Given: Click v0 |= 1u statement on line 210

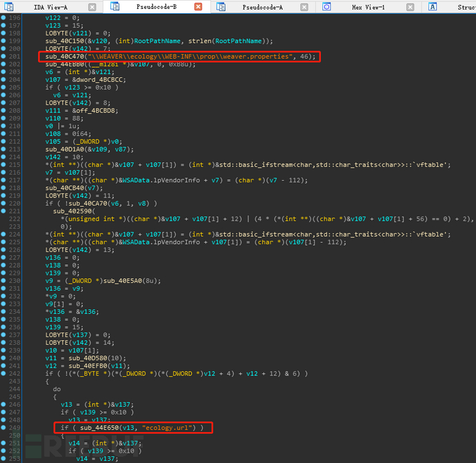Looking at the screenshot, I should click(x=63, y=126).
